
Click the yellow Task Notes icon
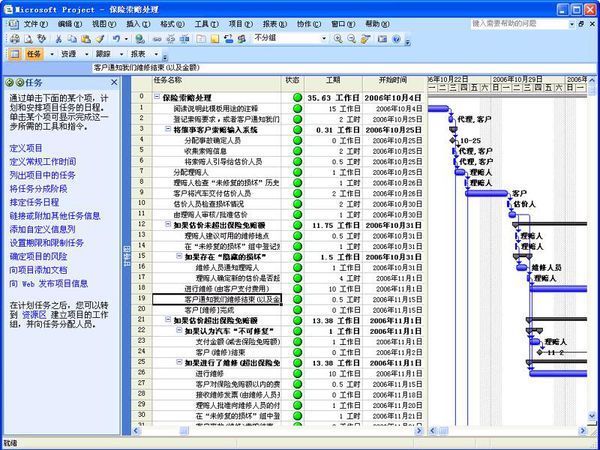point(215,39)
